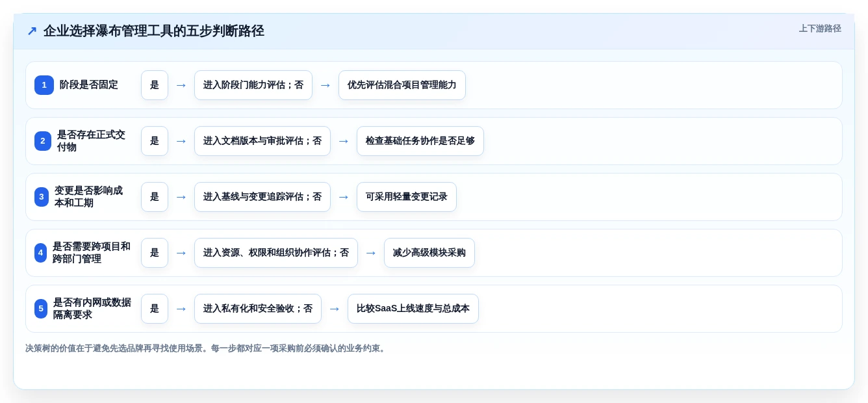
Task: Open 进入私有化和安全验收；否 chip
Action: [258, 309]
